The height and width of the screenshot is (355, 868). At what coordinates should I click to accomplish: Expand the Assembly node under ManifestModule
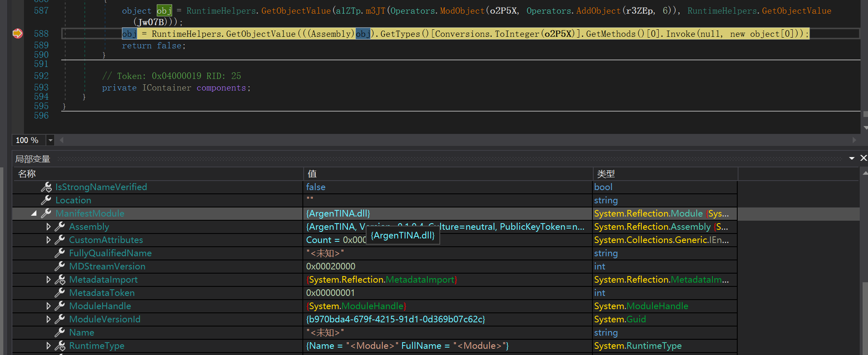coord(48,227)
